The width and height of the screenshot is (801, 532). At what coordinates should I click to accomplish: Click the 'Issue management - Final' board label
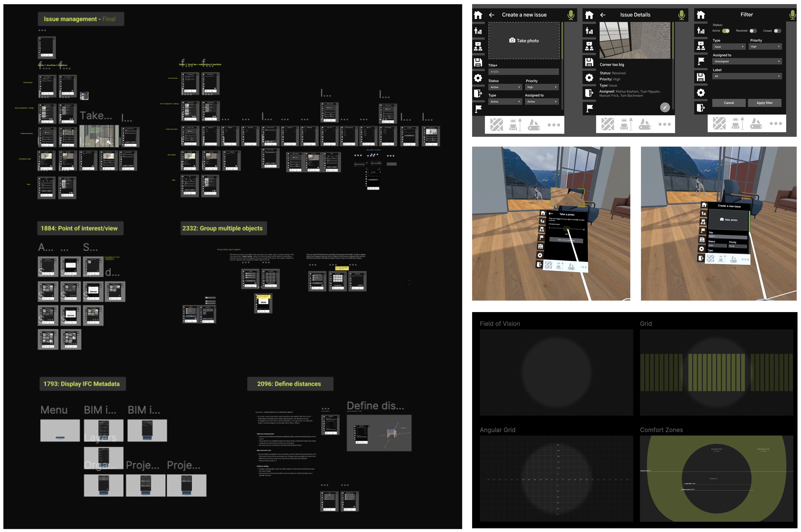click(x=81, y=19)
